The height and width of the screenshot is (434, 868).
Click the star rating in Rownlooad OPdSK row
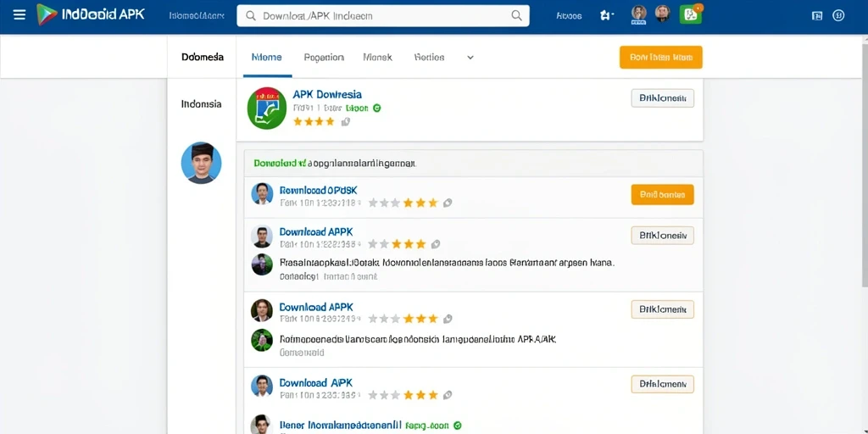tap(403, 203)
